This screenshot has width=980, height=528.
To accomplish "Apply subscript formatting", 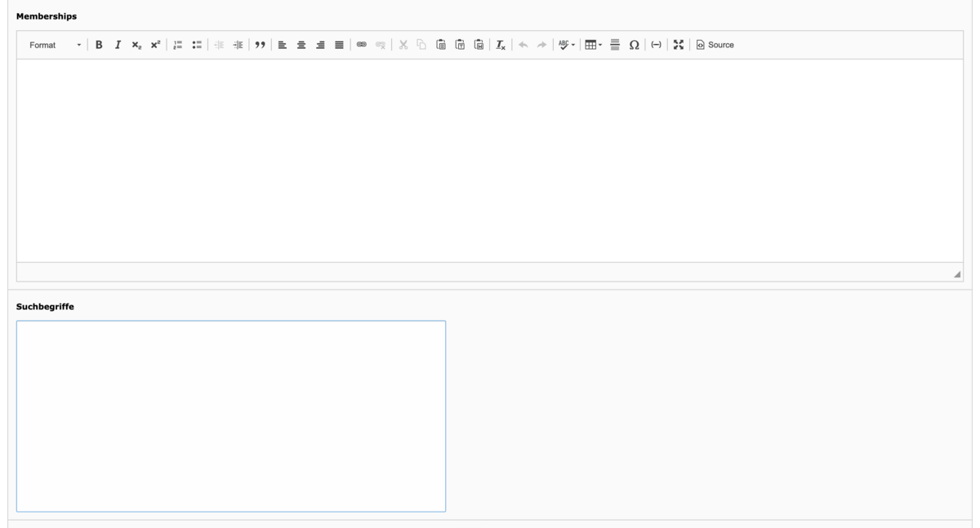I will click(x=136, y=45).
